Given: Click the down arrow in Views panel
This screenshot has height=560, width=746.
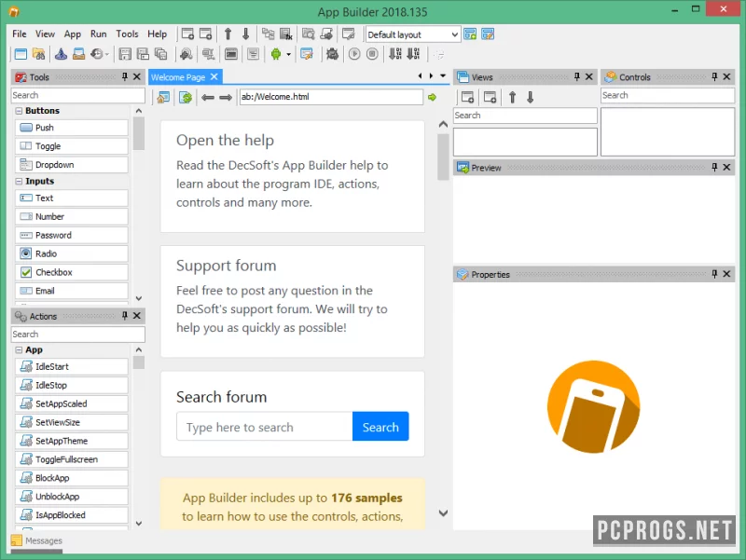Looking at the screenshot, I should pos(530,97).
